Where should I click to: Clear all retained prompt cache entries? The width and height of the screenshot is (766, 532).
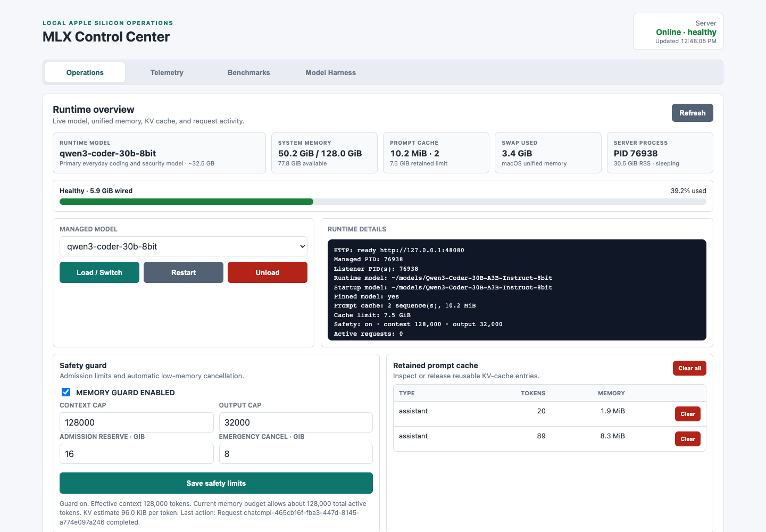tap(689, 368)
